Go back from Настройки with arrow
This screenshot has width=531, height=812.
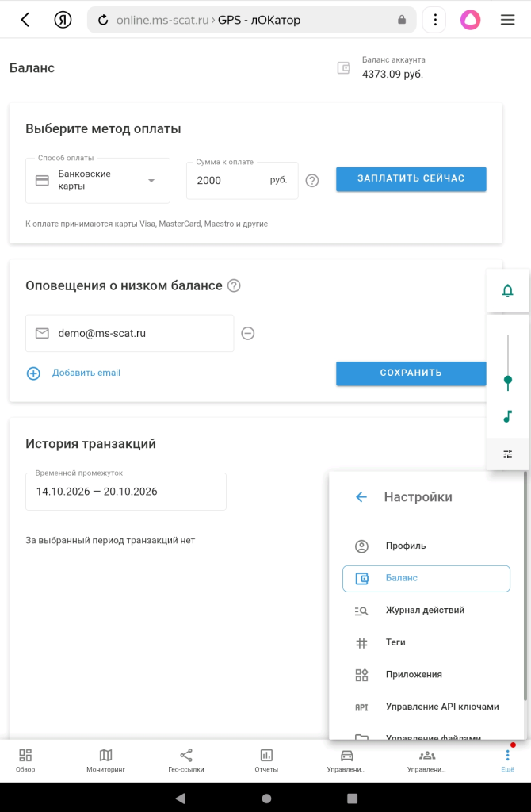coord(361,497)
